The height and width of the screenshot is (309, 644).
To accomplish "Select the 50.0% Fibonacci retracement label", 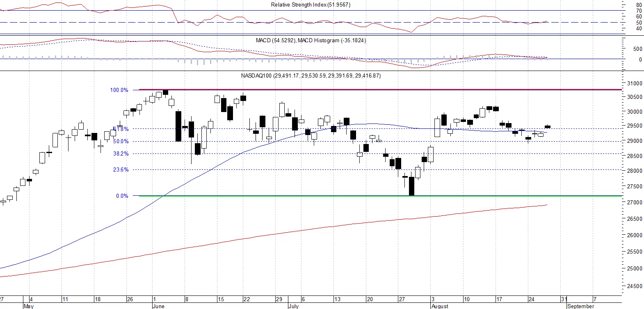I will (x=121, y=141).
